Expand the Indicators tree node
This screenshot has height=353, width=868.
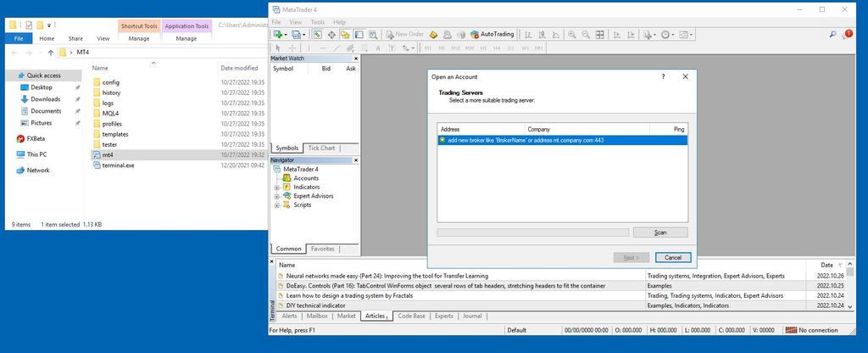coord(277,188)
